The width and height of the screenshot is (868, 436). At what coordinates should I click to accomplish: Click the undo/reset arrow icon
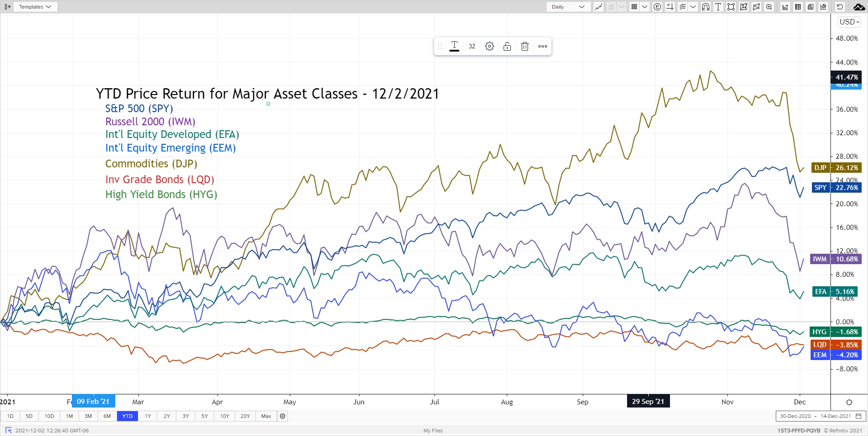(x=840, y=7)
